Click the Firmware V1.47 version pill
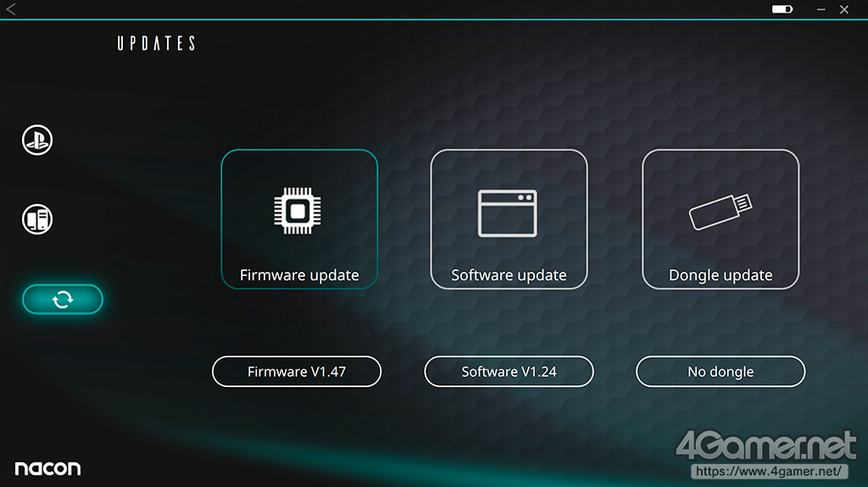868x487 pixels. [x=297, y=371]
